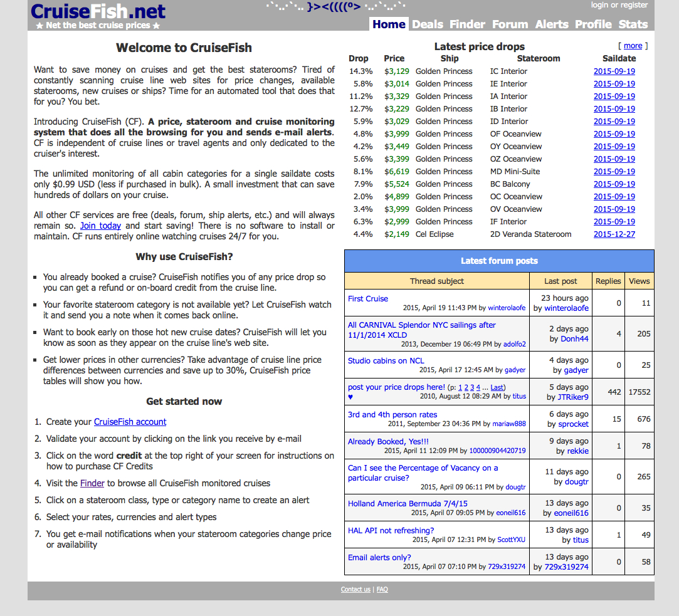The image size is (679, 616).
Task: View thread author 100000904420719's profile
Action: 497,451
